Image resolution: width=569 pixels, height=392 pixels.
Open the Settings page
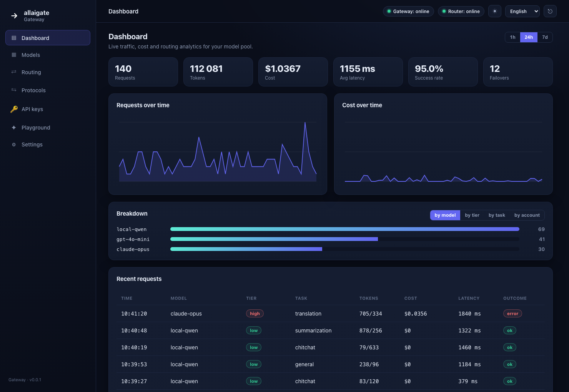(48, 145)
